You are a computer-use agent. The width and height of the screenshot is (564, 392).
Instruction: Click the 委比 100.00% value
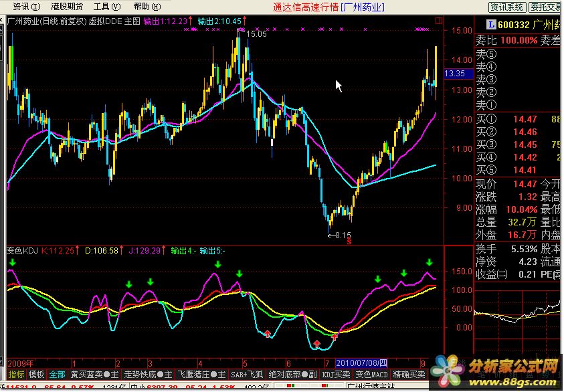coord(519,40)
